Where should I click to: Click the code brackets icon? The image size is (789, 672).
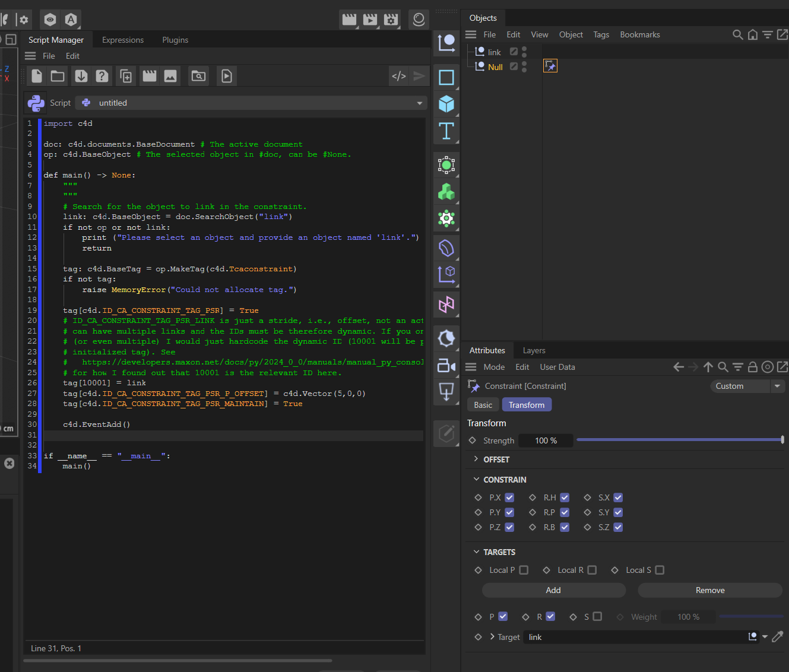point(399,76)
